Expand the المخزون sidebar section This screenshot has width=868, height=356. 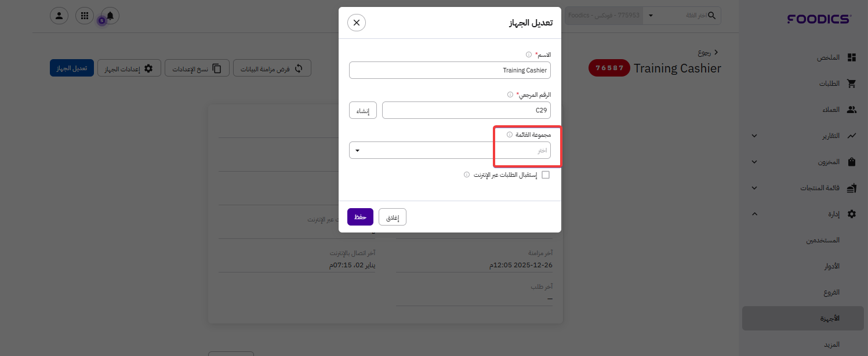(754, 162)
